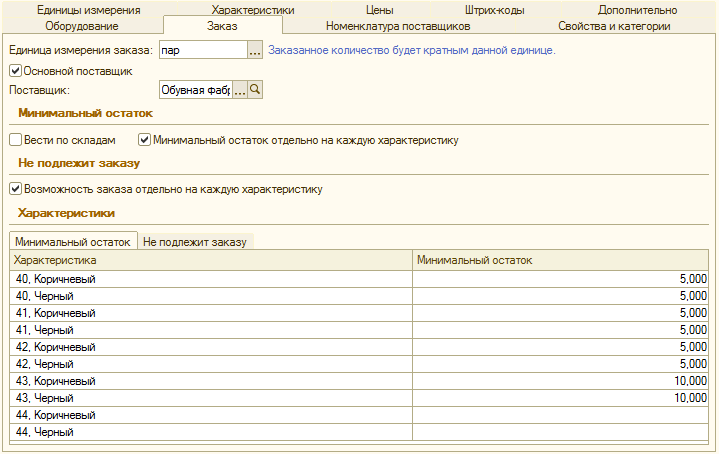Click ellipsis button for order unit
The width and height of the screenshot is (719, 454).
[255, 50]
